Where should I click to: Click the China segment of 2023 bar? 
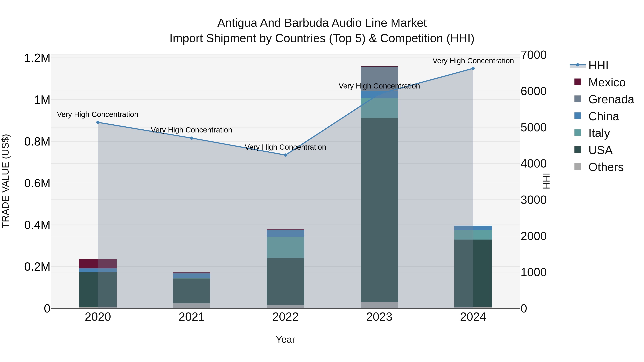pyautogui.click(x=379, y=94)
